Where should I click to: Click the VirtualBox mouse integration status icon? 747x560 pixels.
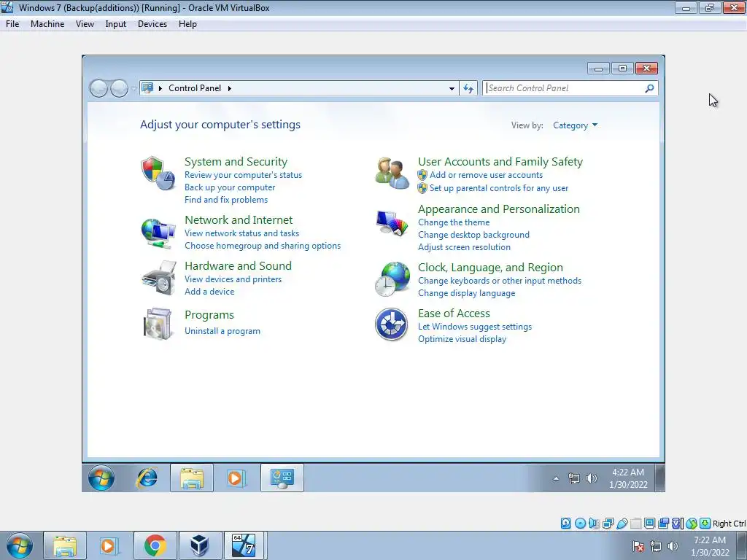tap(692, 524)
